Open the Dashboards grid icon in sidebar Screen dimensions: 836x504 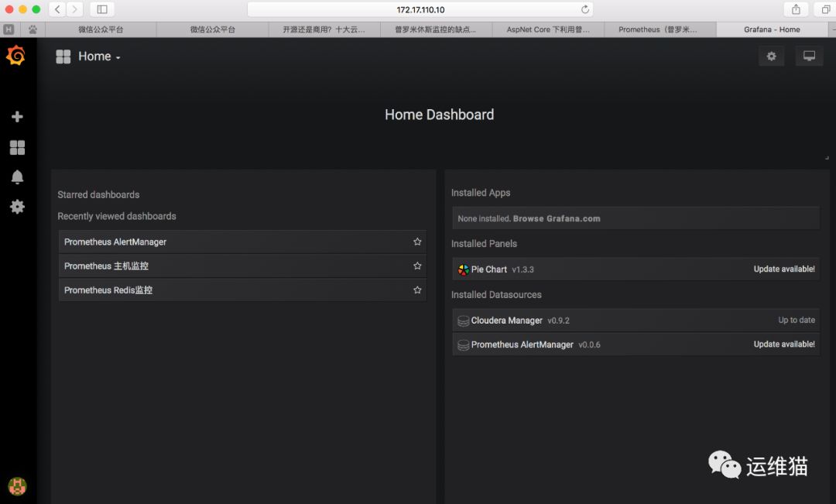coord(17,147)
